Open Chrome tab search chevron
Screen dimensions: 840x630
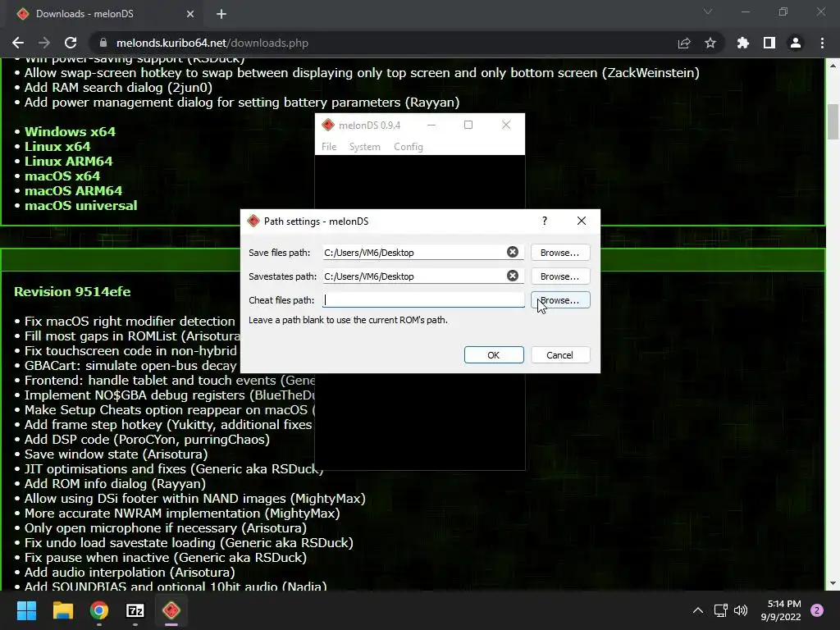tap(708, 11)
